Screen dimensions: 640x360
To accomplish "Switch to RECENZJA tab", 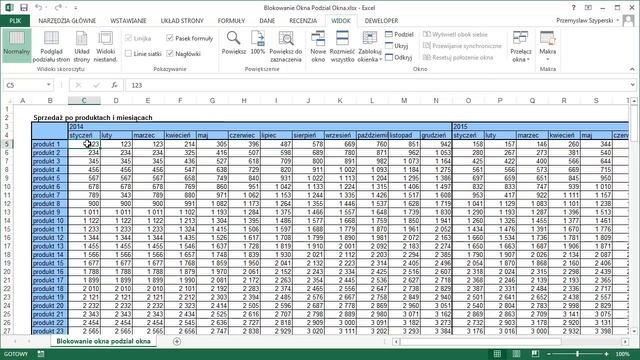I will 303,20.
